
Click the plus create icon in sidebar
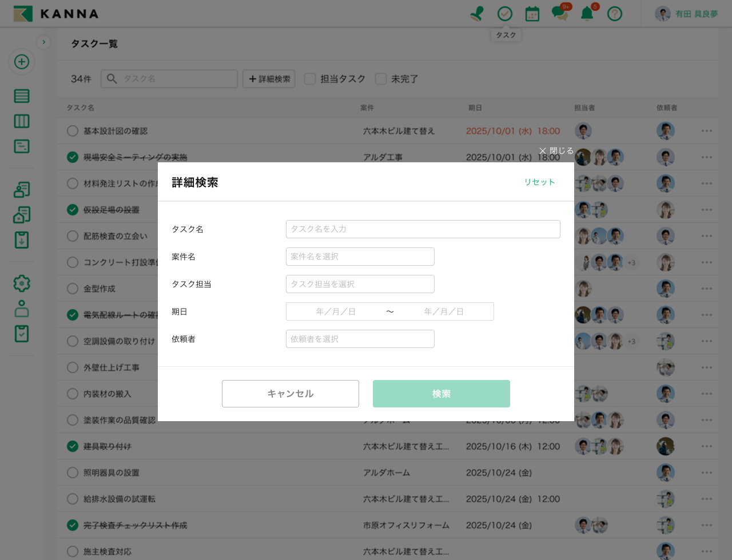coord(22,62)
